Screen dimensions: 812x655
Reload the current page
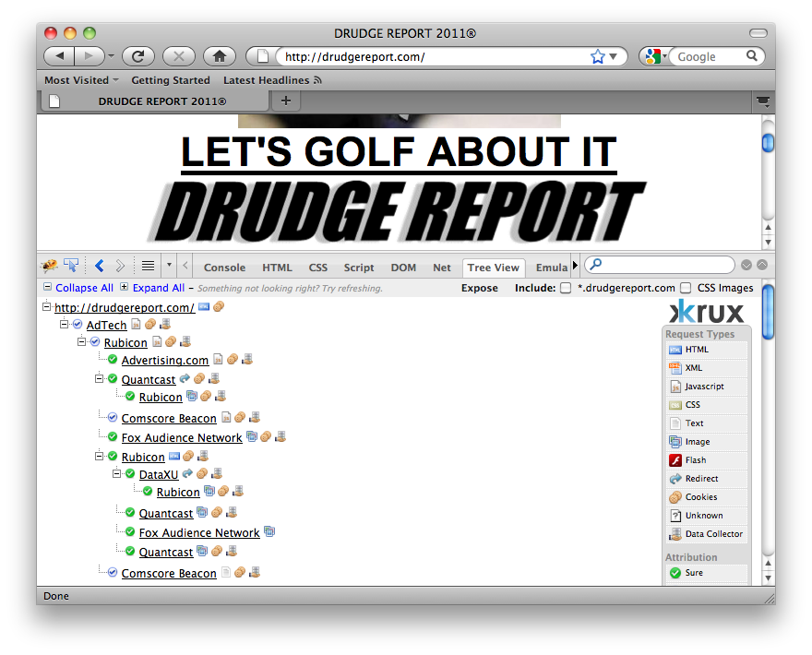point(137,56)
